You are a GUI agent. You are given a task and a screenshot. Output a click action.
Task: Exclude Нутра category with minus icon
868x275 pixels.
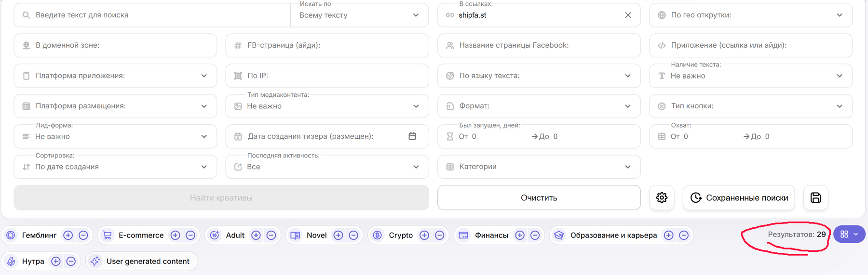pos(71,261)
